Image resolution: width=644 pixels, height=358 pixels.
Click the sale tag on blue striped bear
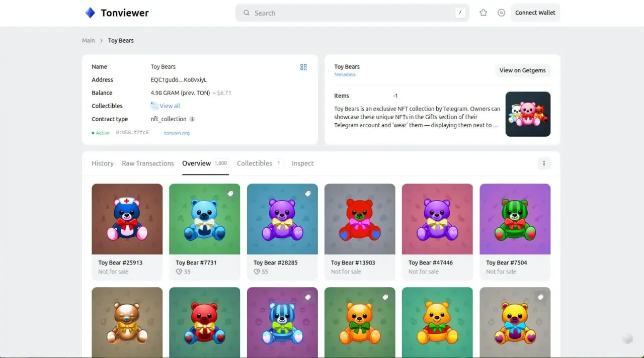[x=308, y=297]
